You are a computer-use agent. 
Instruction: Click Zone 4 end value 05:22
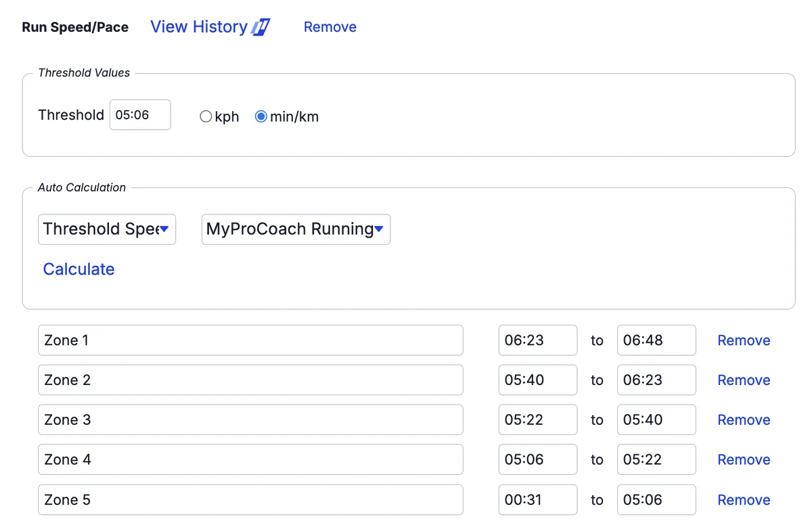(656, 460)
